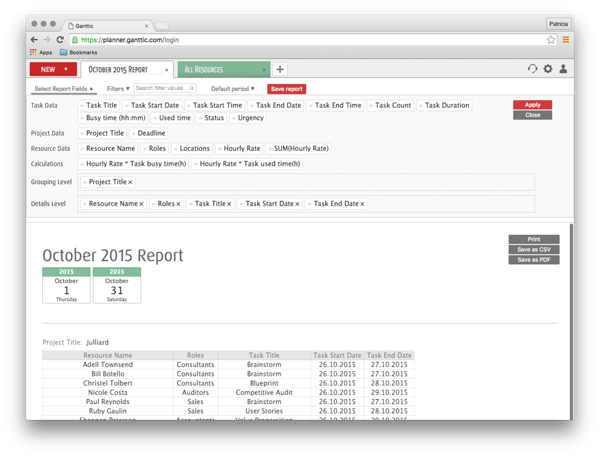Click the Apply button
The width and height of the screenshot is (600, 457).
[x=532, y=105]
